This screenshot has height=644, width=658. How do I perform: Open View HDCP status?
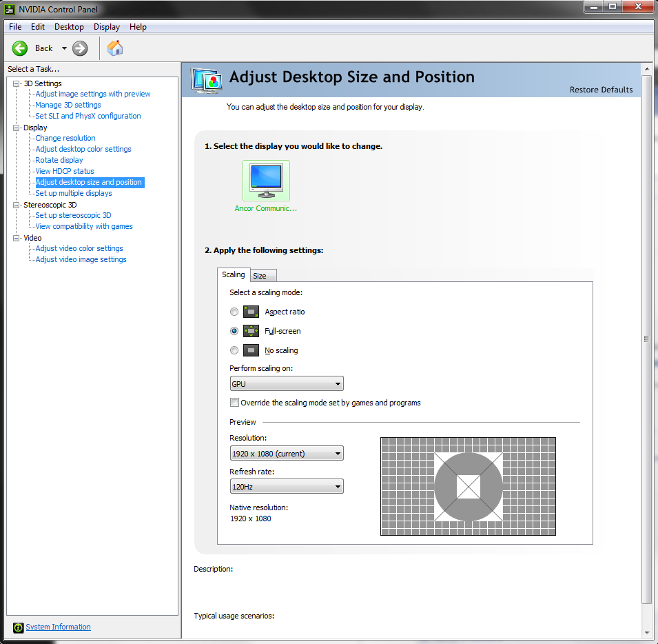pos(65,171)
